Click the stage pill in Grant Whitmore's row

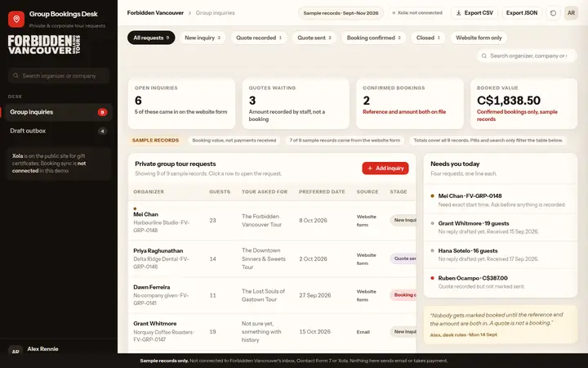(x=403, y=331)
